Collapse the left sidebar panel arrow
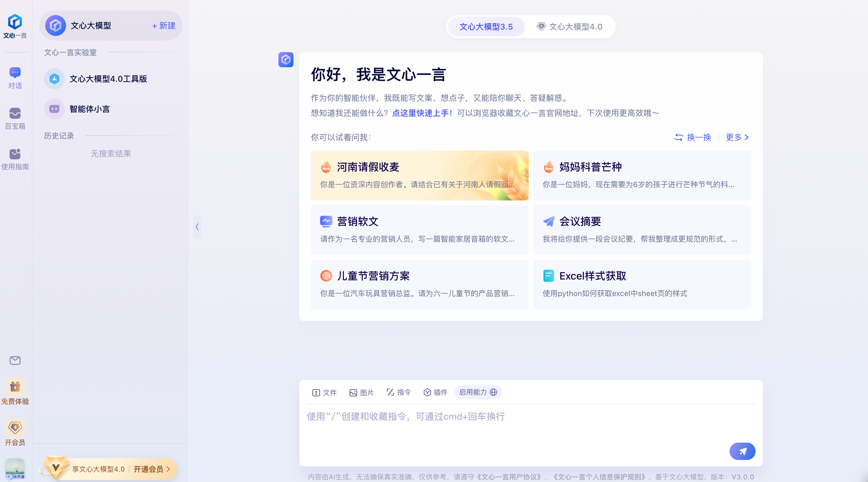The width and height of the screenshot is (868, 482). coord(197,227)
